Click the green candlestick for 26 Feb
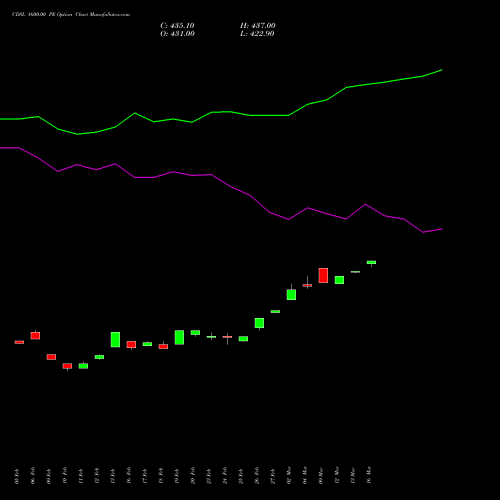Screen dimensions: 500x500 click(x=259, y=323)
